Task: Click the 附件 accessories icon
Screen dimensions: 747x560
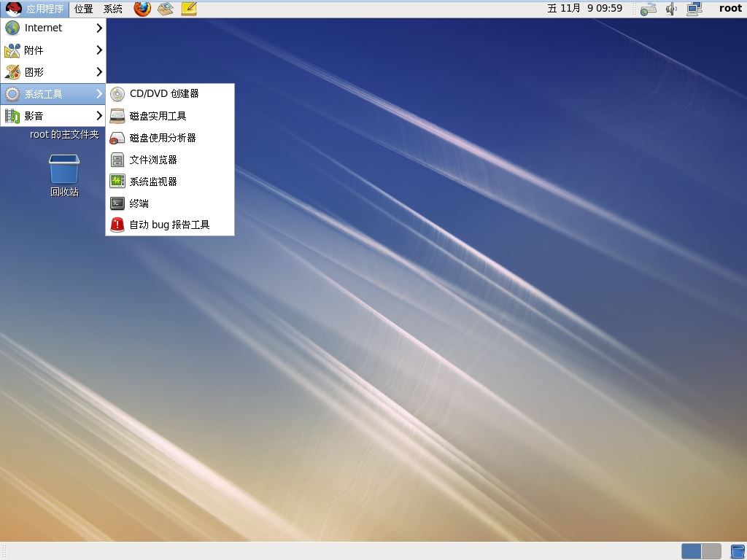Action: [x=12, y=50]
